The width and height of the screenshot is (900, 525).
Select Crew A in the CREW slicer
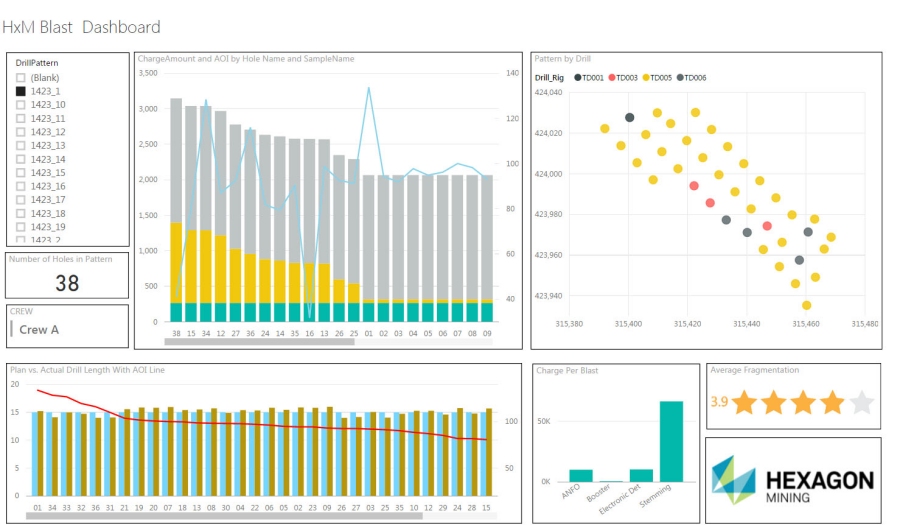[x=39, y=330]
